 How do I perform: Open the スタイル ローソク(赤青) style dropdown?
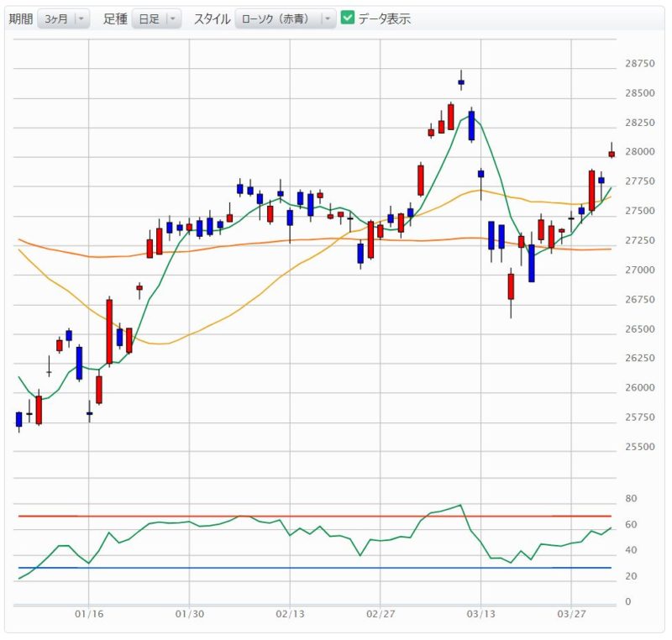pyautogui.click(x=286, y=18)
